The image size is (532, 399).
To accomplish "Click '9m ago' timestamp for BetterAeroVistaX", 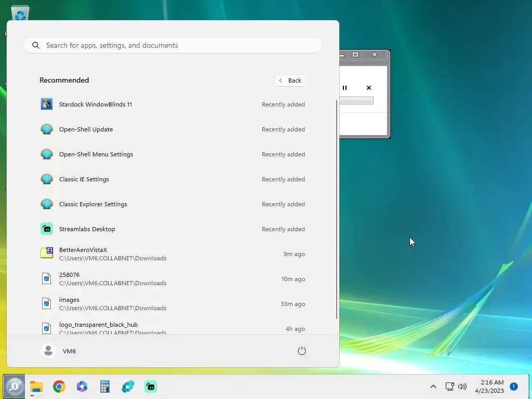I will [x=294, y=254].
